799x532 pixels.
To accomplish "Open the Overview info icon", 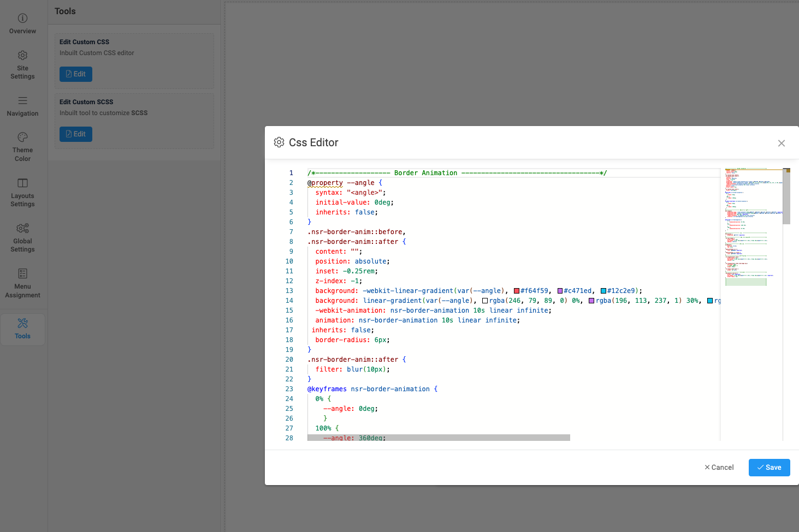I will [x=22, y=19].
